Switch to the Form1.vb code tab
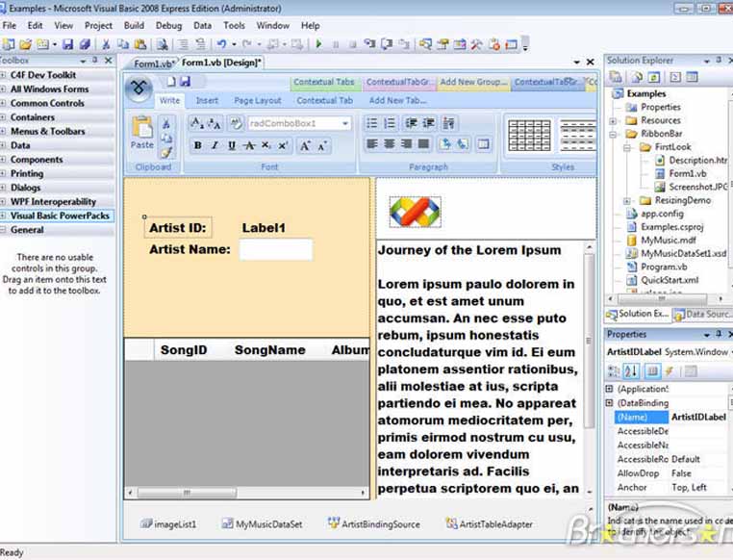This screenshot has height=560, width=733. (153, 64)
